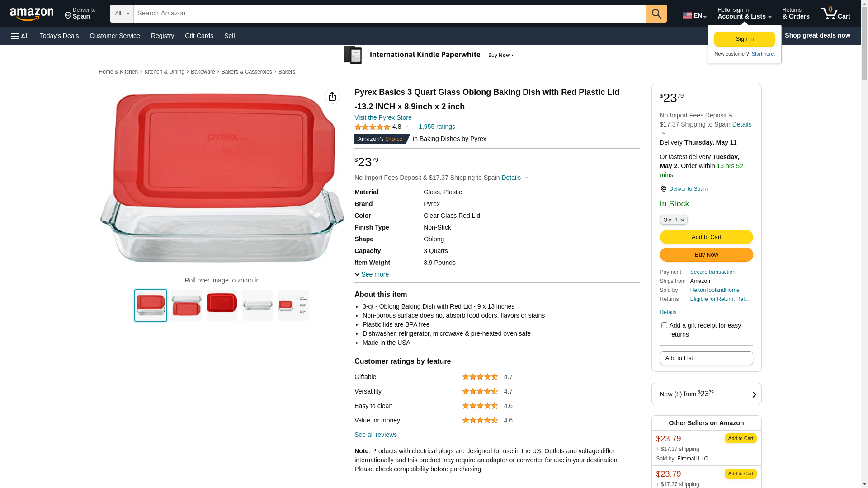Screen dimensions: 868x488
Task: Expand New (8) offers arrow
Action: point(754,394)
